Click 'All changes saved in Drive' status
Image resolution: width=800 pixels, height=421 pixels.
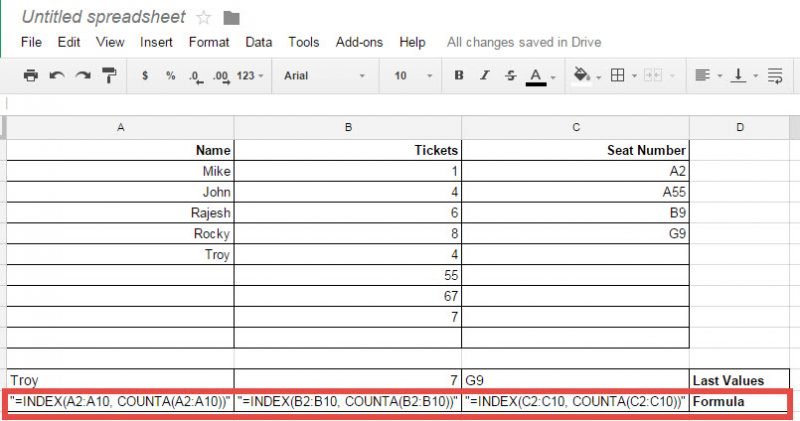pos(524,42)
